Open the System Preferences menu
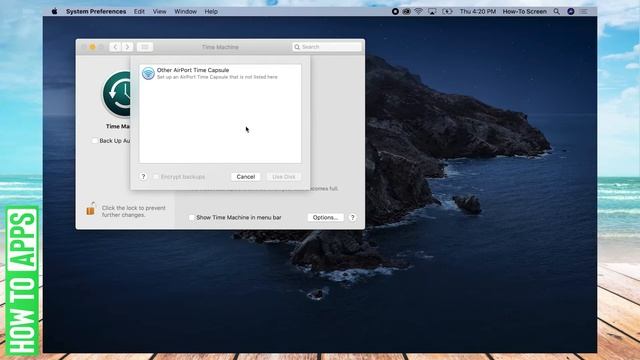The height and width of the screenshot is (360, 640). point(96,11)
